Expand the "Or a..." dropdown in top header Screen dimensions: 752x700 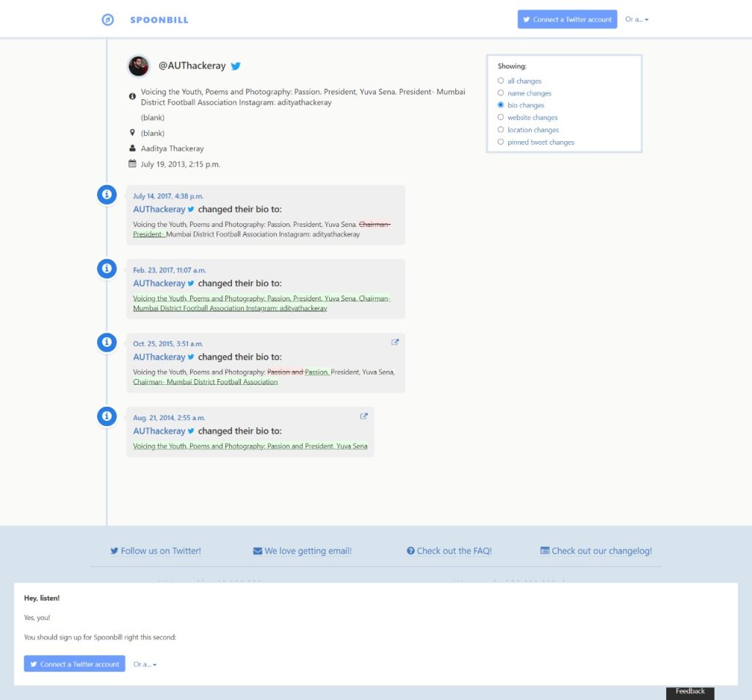(636, 20)
